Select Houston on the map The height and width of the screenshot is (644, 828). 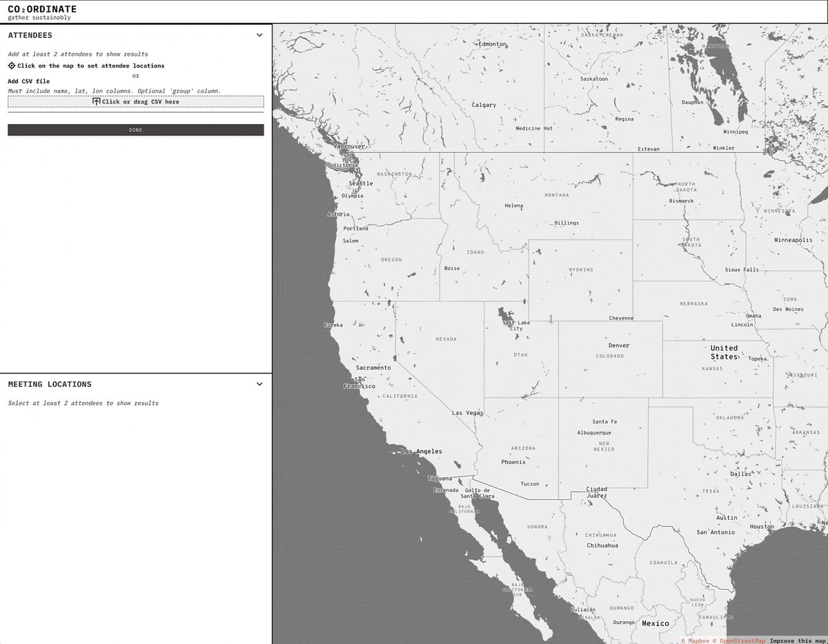point(762,527)
